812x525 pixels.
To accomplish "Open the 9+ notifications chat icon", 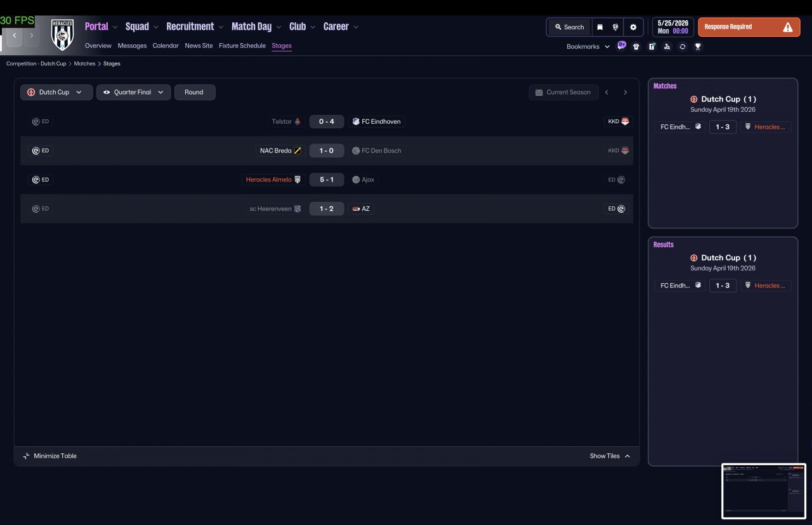I will 621,46.
